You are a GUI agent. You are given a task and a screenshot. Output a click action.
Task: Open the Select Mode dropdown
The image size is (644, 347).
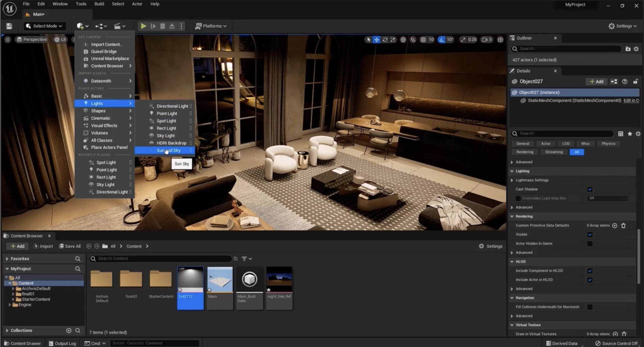tap(45, 26)
